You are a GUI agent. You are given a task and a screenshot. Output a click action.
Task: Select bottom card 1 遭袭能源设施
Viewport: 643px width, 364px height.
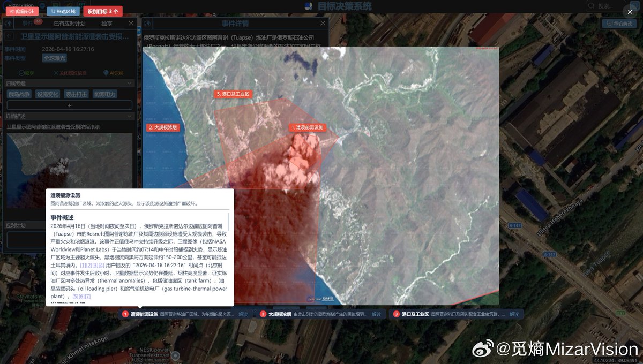click(186, 314)
